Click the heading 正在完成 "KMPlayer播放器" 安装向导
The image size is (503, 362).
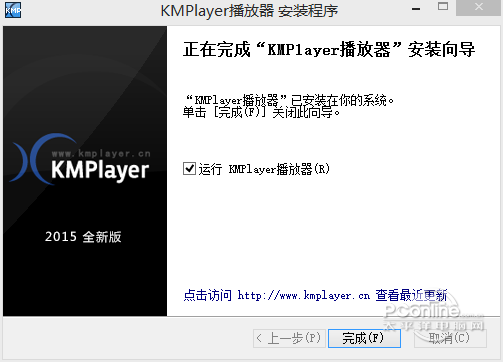coord(329,50)
